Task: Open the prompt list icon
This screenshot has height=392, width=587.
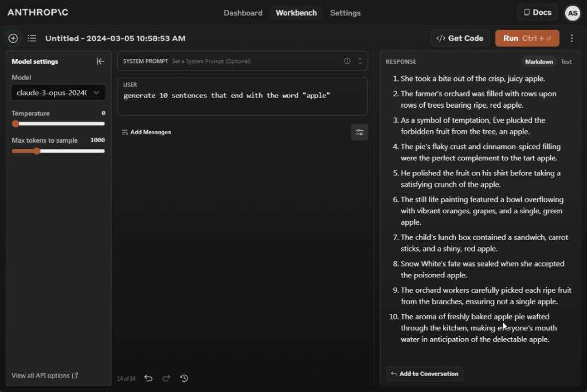Action: point(32,38)
